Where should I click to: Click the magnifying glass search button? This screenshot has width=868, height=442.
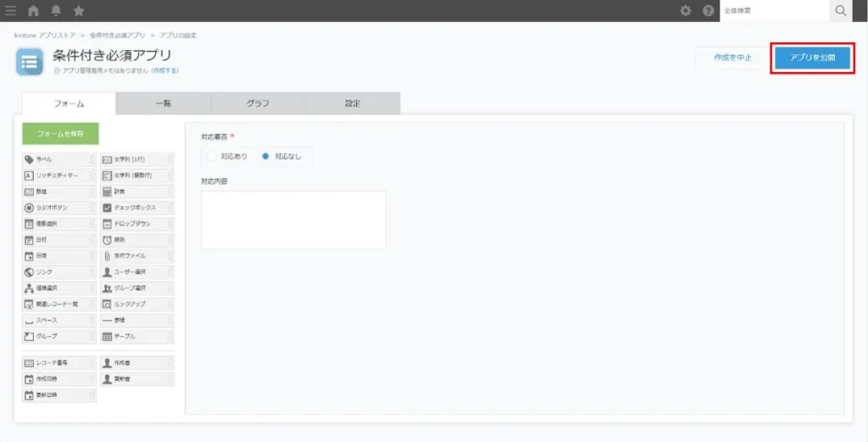point(841,10)
